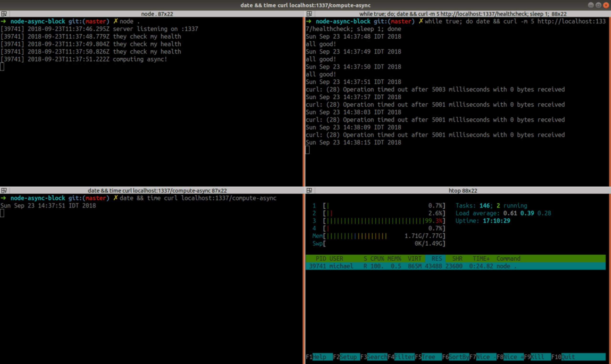Click the 'timed out after 5003 milliseconds' line
Viewport: 611px width, 364px height.
point(435,90)
